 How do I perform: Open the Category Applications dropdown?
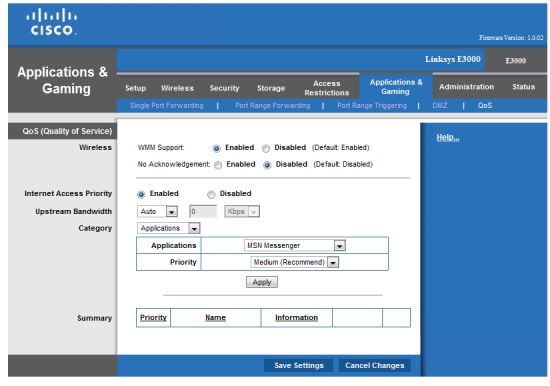pyautogui.click(x=169, y=228)
